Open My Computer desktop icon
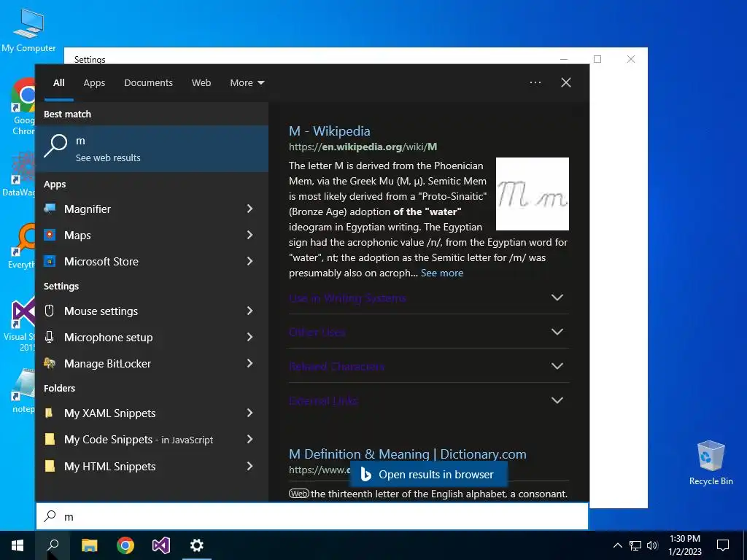 tap(28, 29)
